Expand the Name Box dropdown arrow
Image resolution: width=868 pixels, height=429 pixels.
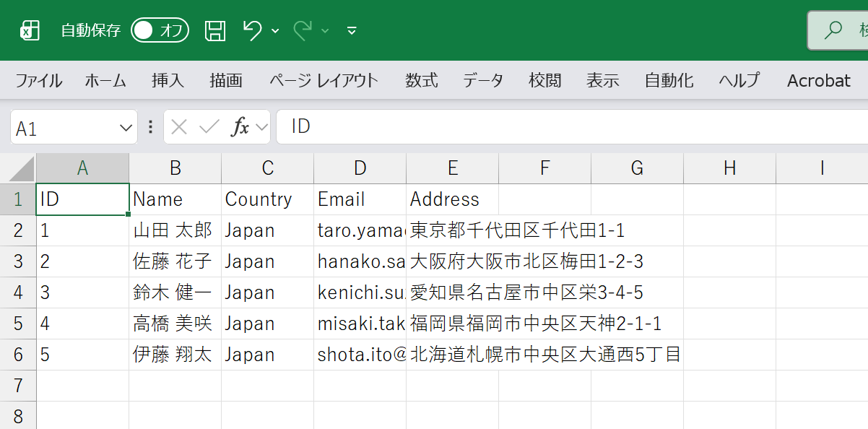(x=123, y=128)
